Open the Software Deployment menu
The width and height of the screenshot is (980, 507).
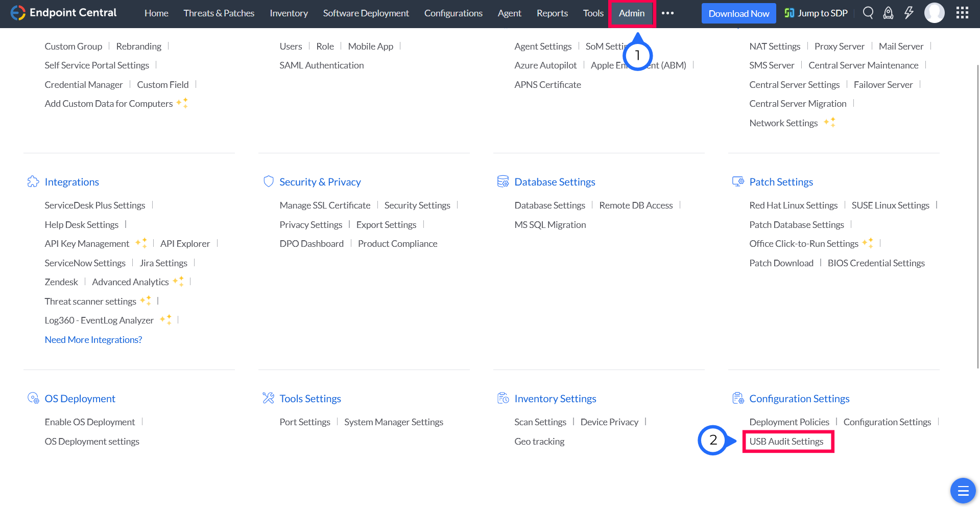(x=366, y=13)
